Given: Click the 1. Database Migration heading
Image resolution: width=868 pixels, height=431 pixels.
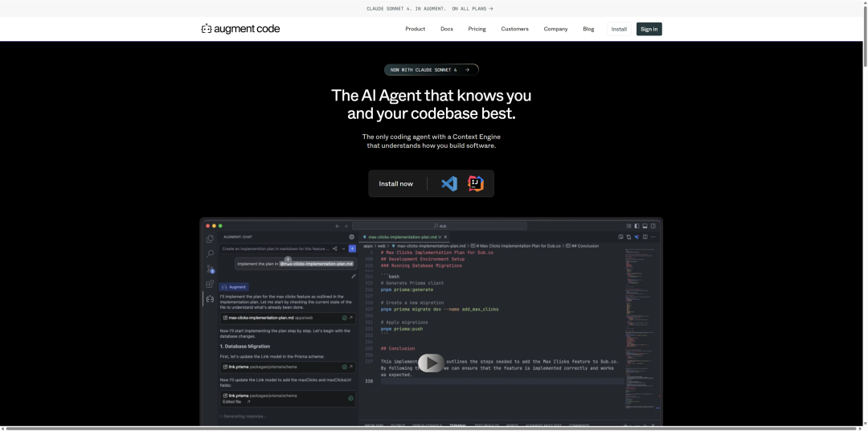Looking at the screenshot, I should 245,347.
